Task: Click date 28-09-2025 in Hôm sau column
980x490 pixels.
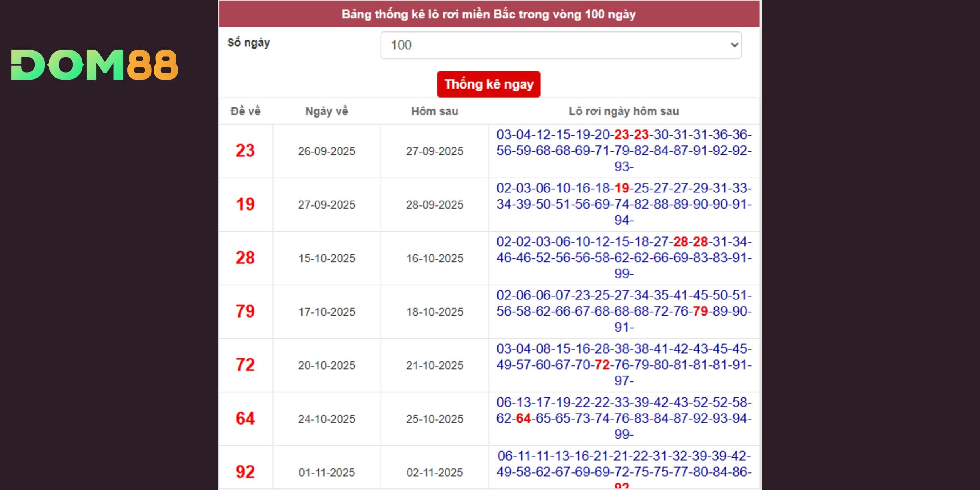Action: pyautogui.click(x=434, y=205)
